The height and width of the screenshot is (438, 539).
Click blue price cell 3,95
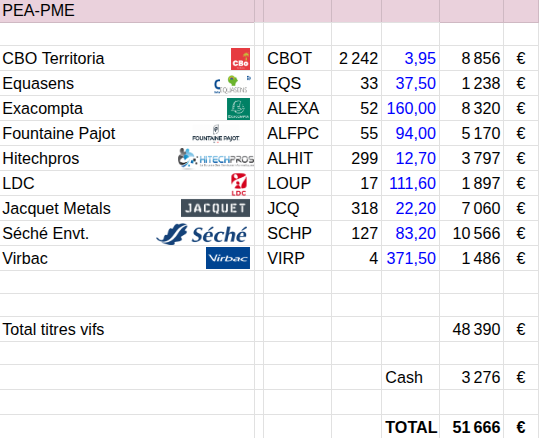410,58
